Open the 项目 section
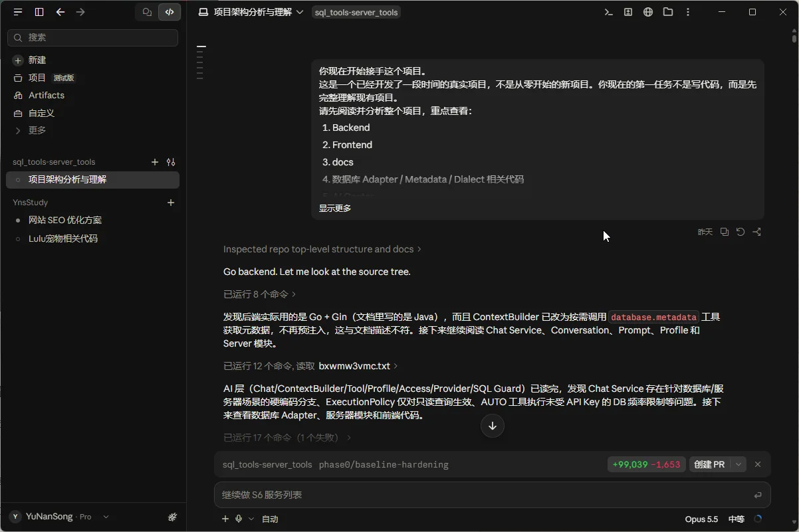 tap(37, 78)
